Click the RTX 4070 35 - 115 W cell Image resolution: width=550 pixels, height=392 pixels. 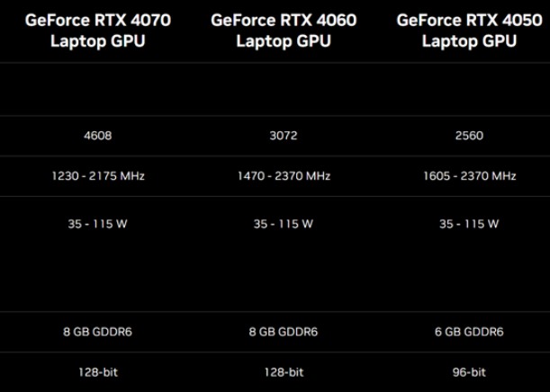[x=98, y=224]
